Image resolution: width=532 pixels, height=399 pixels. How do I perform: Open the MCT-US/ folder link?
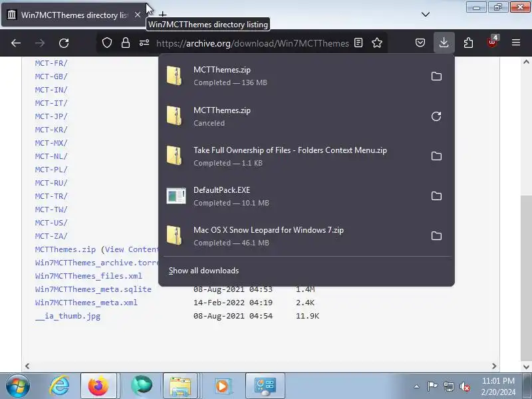[x=51, y=223]
